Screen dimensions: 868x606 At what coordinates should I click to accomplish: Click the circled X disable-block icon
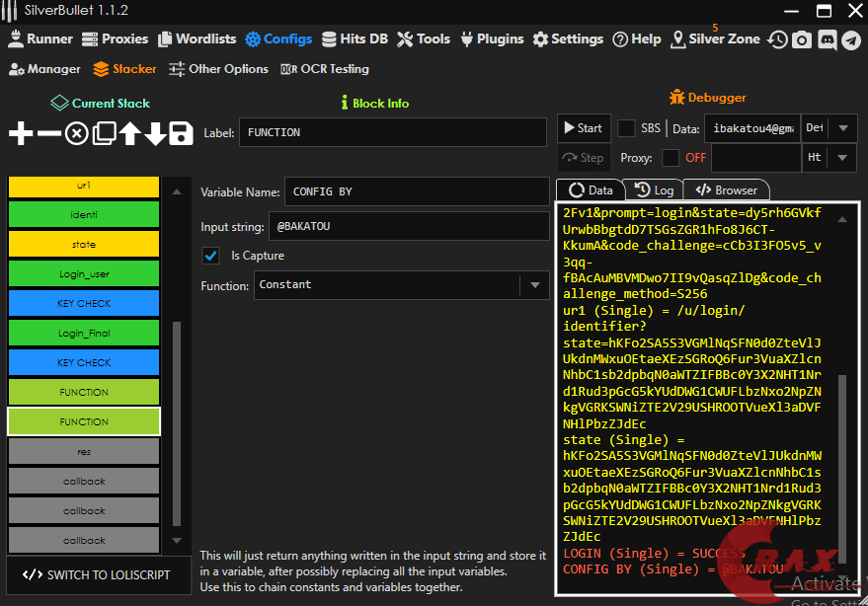pos(76,133)
